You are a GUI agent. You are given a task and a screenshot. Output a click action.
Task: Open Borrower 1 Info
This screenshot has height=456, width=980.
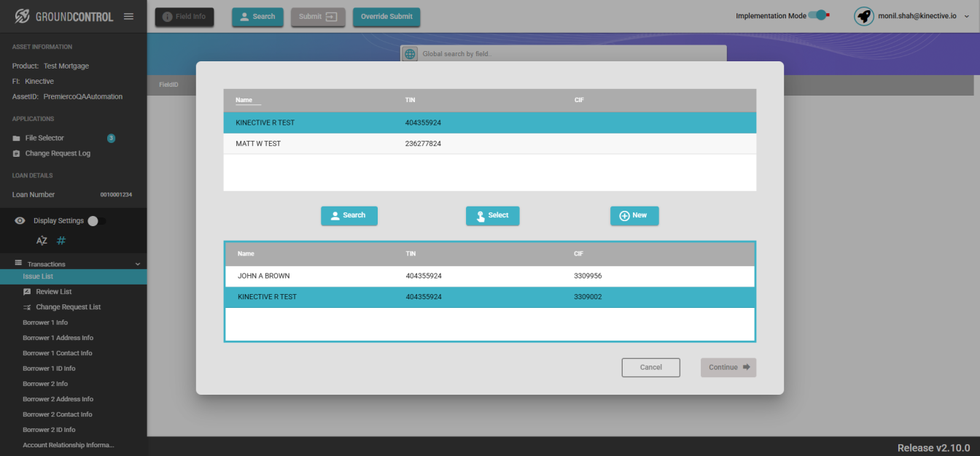45,322
